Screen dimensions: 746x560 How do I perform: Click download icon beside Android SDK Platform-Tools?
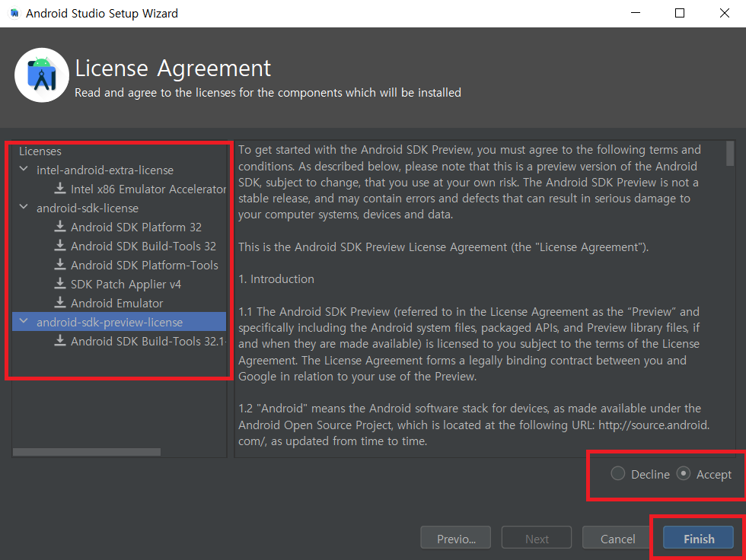[60, 265]
